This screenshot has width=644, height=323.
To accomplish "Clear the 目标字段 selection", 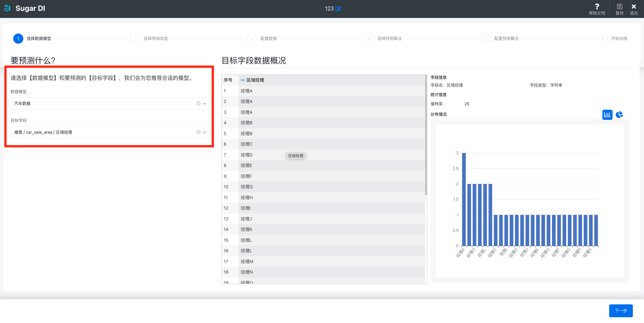I will click(199, 132).
